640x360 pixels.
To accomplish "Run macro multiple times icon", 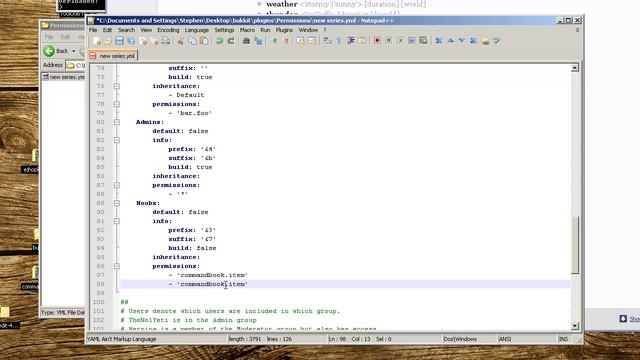I will pos(412,41).
